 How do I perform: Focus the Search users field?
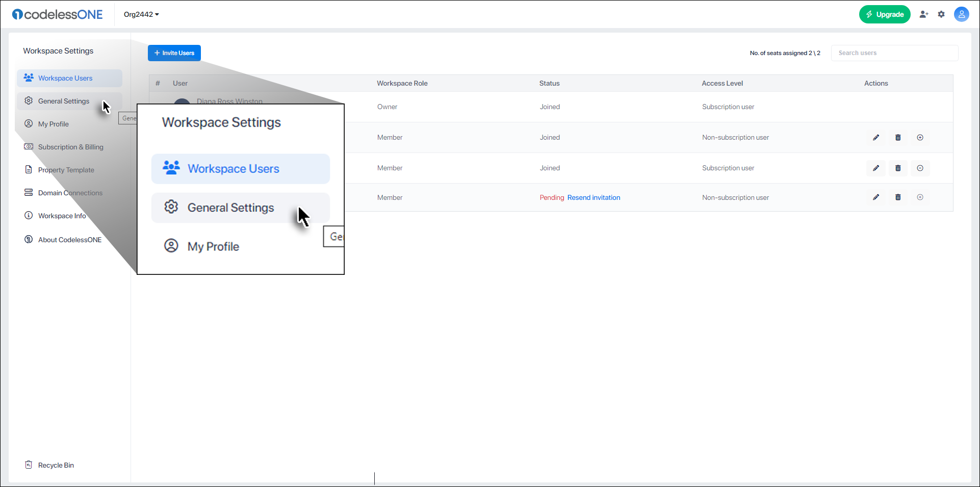894,53
